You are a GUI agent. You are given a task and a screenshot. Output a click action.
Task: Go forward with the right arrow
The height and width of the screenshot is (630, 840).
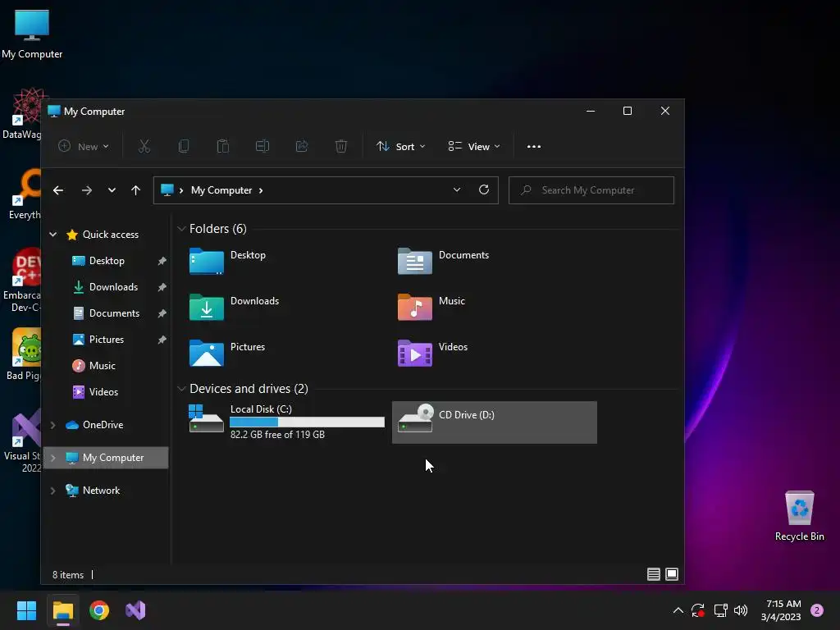pos(87,190)
